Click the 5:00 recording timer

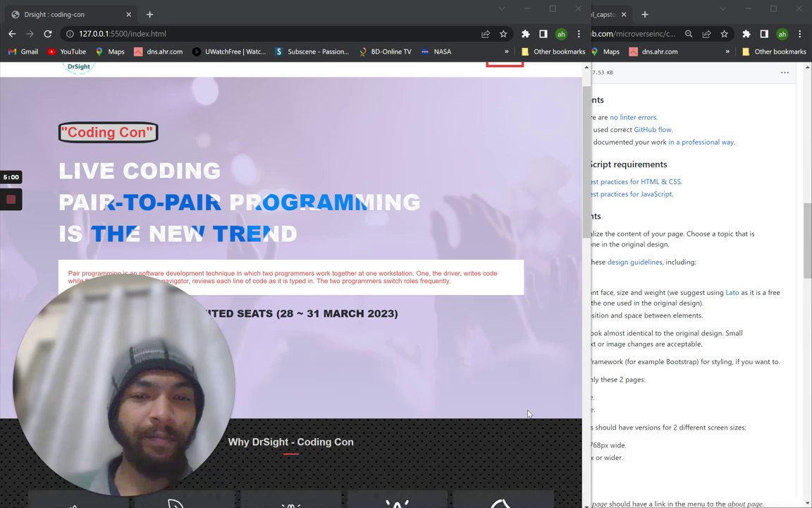click(11, 177)
